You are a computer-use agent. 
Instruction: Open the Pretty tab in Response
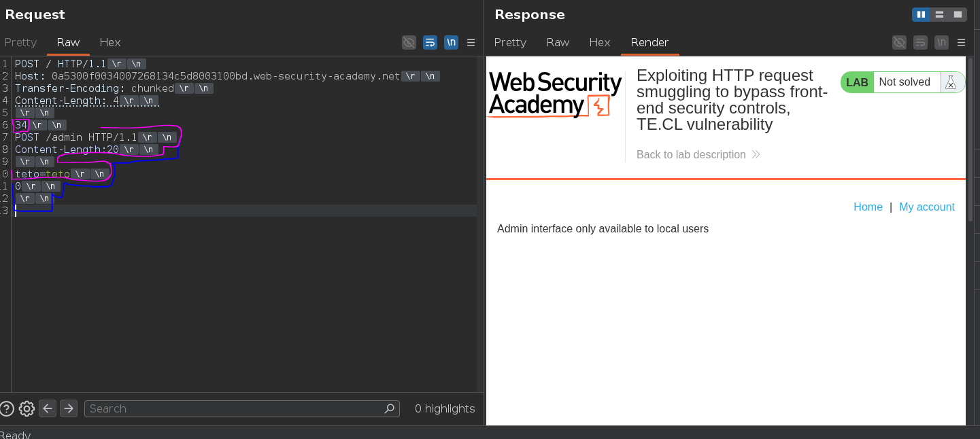[x=510, y=42]
